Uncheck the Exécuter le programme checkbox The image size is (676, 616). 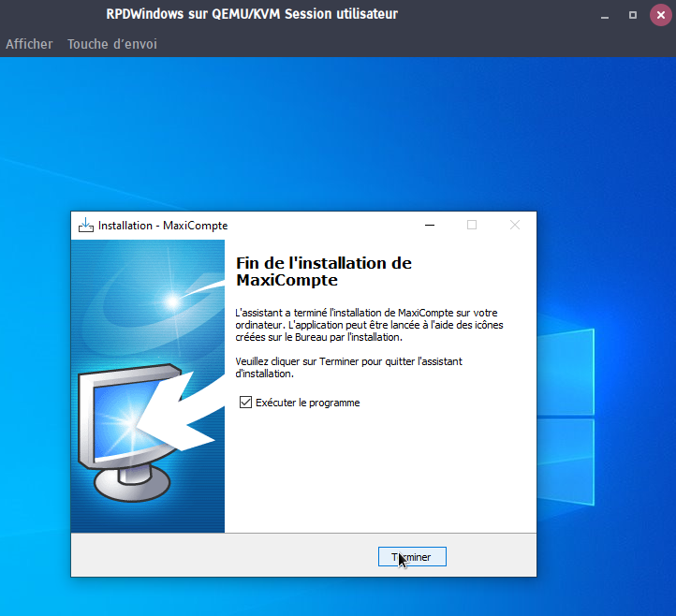[246, 403]
